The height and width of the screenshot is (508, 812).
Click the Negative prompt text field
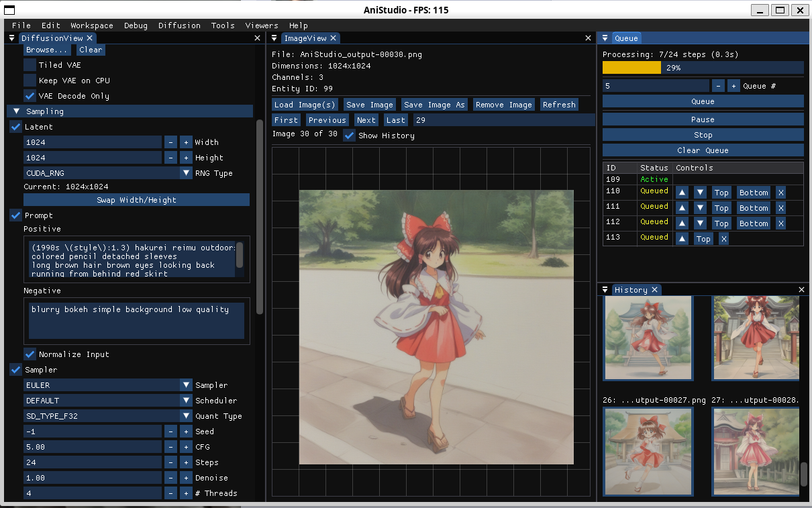pos(136,321)
